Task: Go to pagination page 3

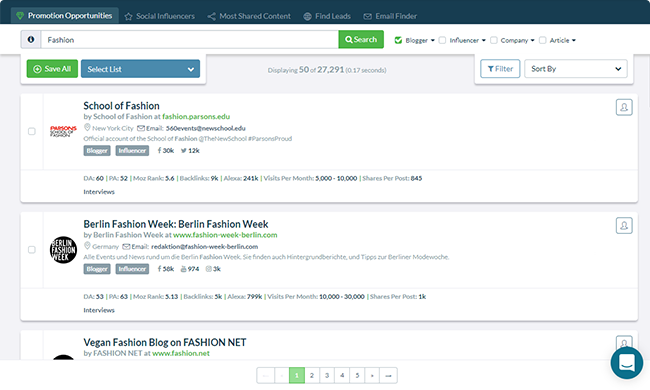Action: [x=327, y=375]
